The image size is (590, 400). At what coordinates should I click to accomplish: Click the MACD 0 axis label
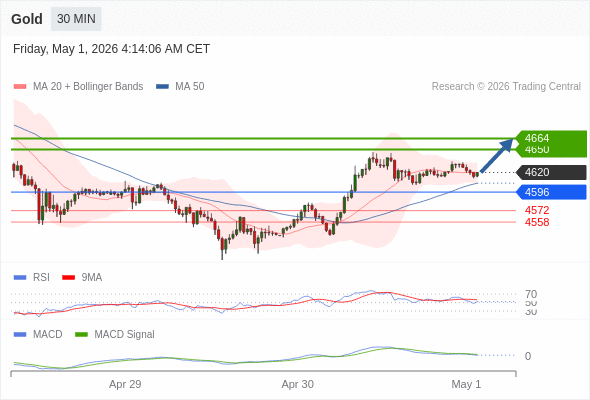pos(528,356)
